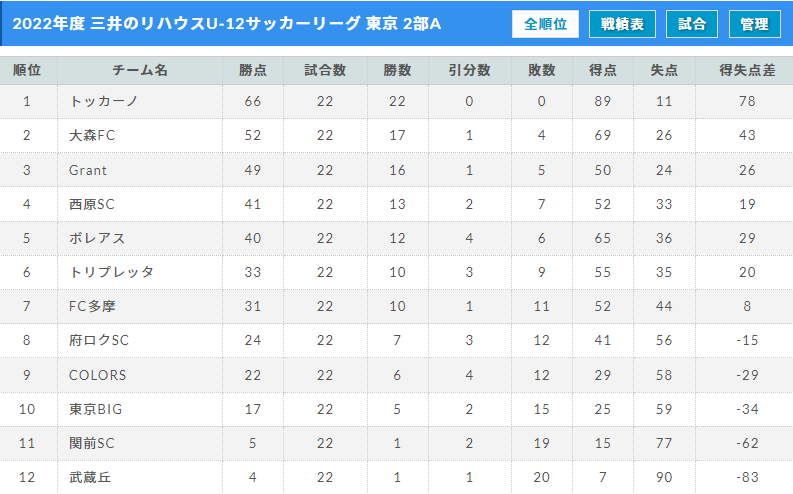
Task: Click the トリプレッタ team name
Action: (111, 272)
